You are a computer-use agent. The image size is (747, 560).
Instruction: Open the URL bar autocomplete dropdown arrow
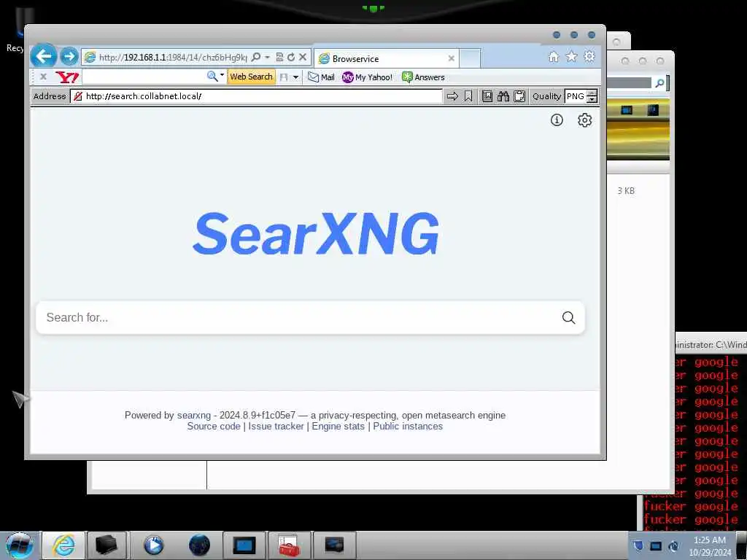point(267,57)
